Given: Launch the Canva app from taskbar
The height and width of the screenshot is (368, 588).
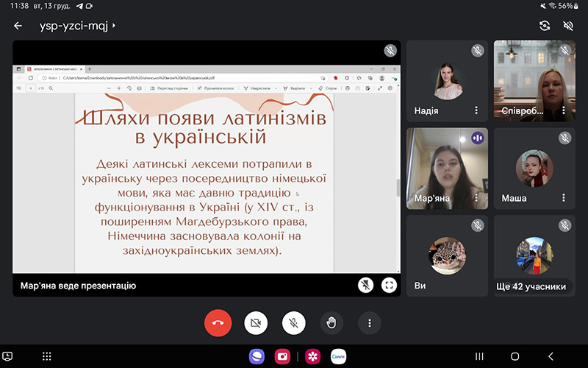Looking at the screenshot, I should click(338, 356).
